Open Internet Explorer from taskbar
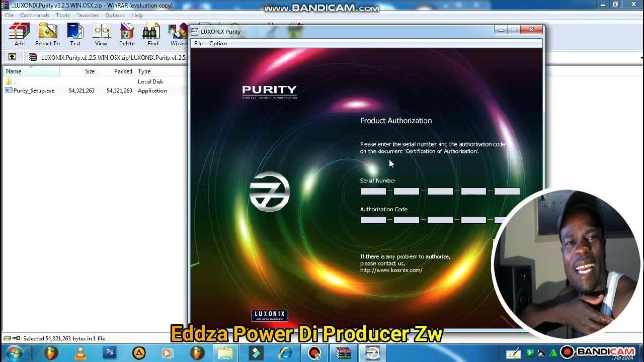The image size is (644, 362). coord(285,353)
